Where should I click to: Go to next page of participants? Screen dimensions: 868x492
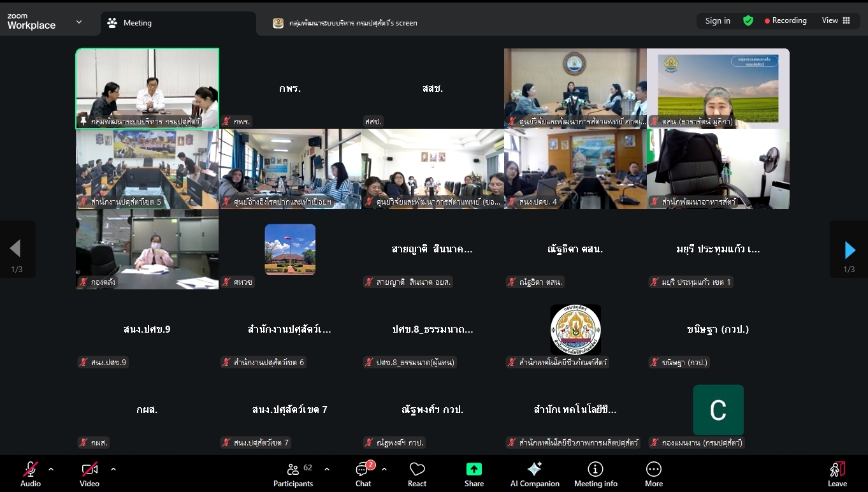(849, 249)
